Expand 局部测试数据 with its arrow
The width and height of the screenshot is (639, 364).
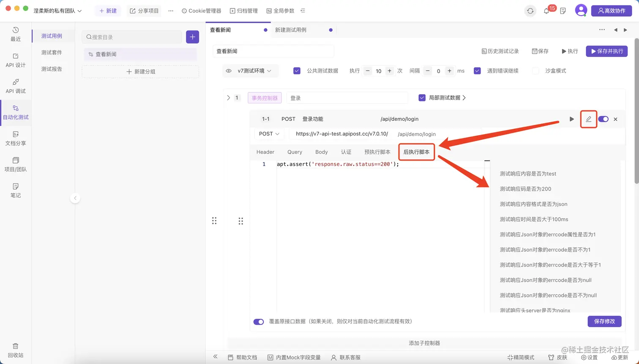click(x=464, y=98)
